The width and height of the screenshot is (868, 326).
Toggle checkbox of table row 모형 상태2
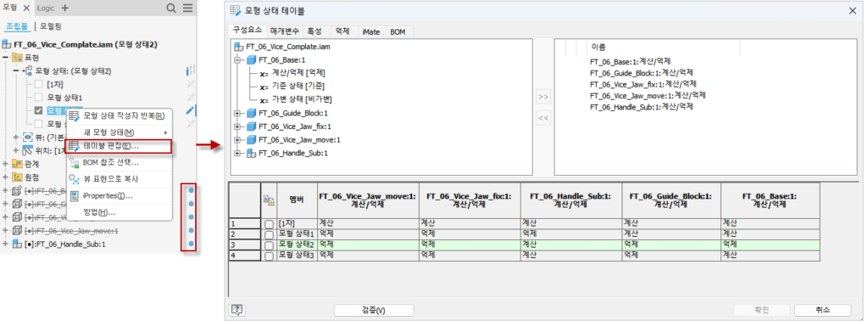269,245
